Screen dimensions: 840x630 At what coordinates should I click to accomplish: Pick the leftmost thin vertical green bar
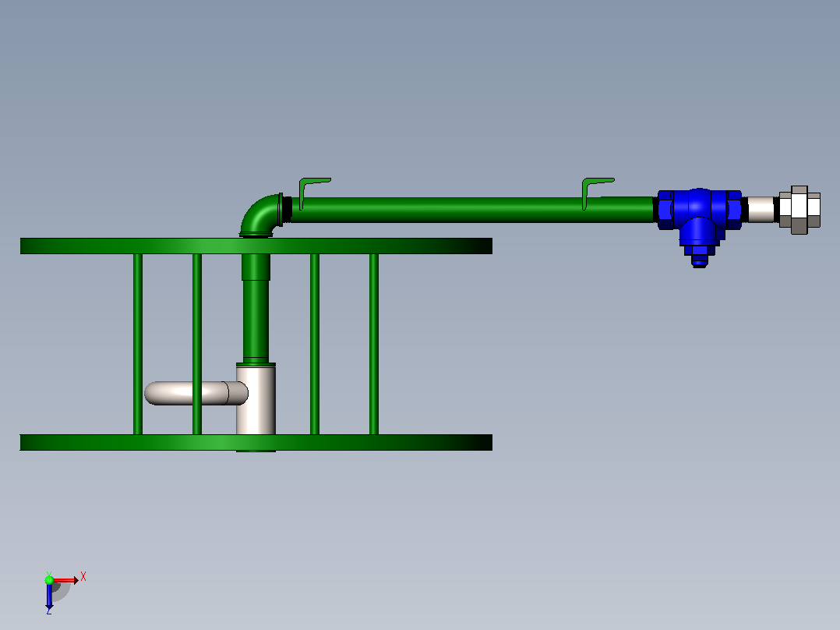click(138, 344)
